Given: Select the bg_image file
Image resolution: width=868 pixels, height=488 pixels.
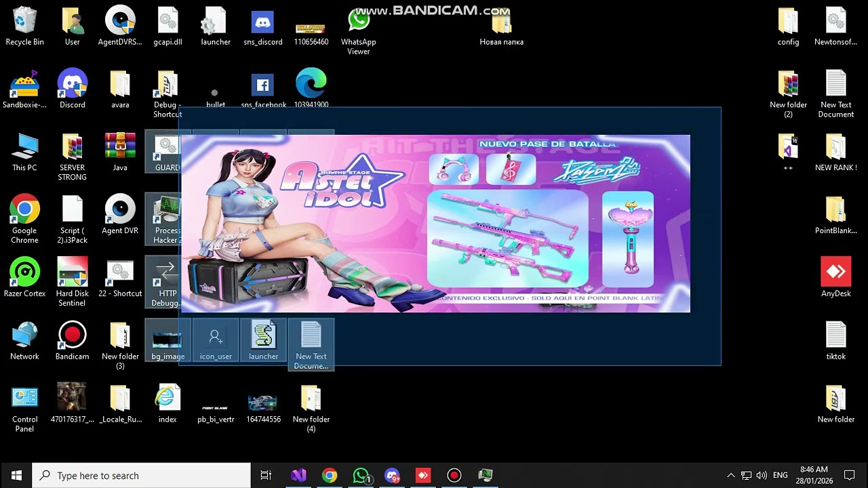Looking at the screenshot, I should 167,342.
